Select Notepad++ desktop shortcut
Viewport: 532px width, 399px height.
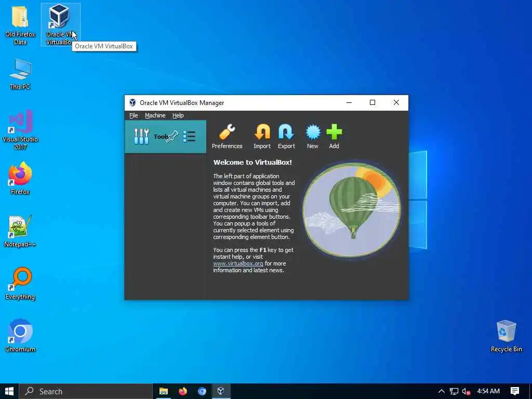pyautogui.click(x=20, y=231)
